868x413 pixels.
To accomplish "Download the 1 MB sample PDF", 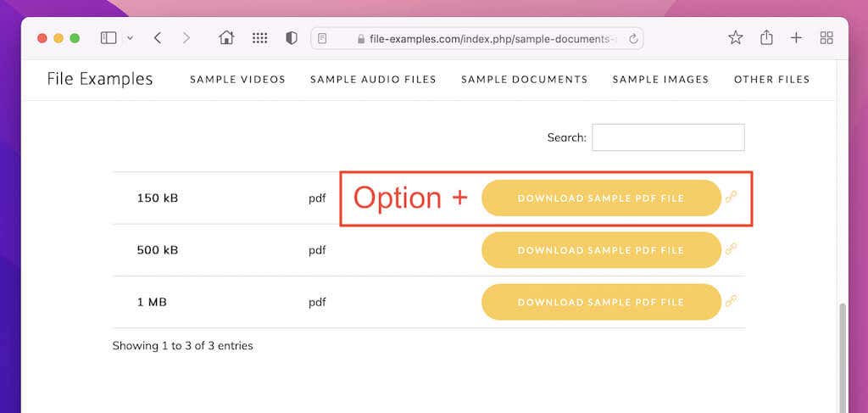I will pyautogui.click(x=601, y=302).
